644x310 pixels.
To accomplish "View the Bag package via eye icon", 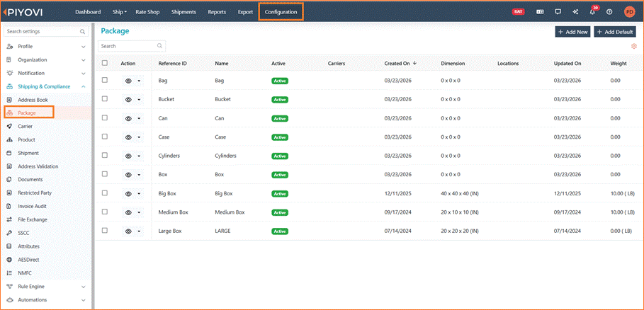I will click(x=128, y=81).
